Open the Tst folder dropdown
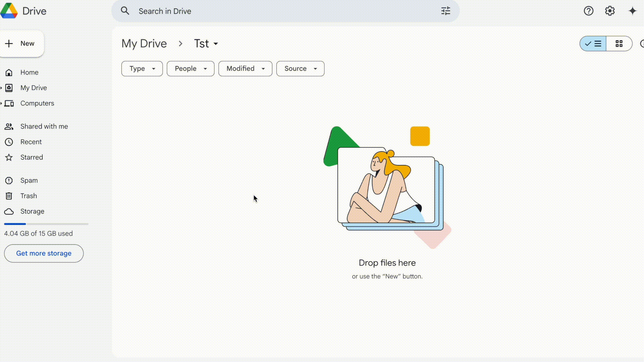The height and width of the screenshot is (362, 644). [206, 44]
